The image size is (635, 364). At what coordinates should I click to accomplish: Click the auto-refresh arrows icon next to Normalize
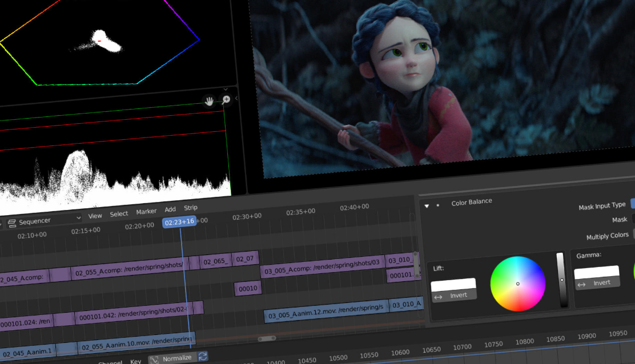[203, 357]
